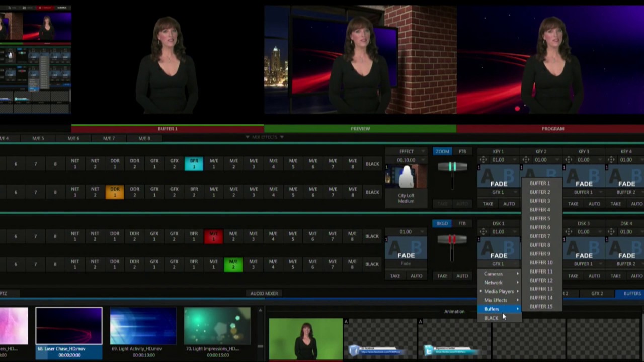Open KEY 1 position settings crosshair icon
Screen dimensions: 644x362
coord(483,160)
